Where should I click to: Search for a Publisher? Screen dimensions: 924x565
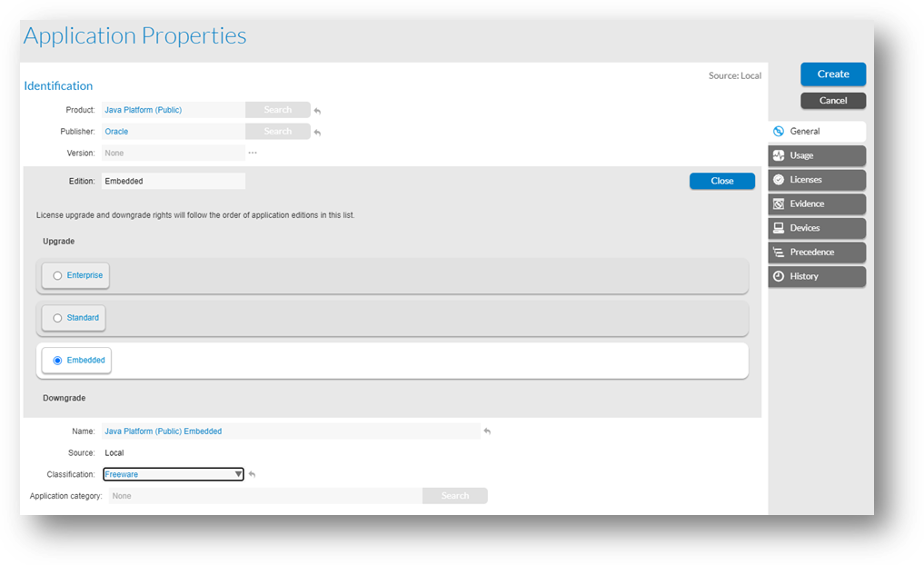[277, 132]
